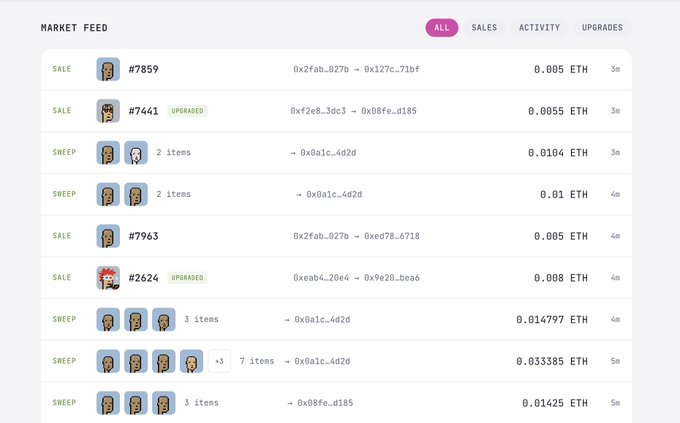The image size is (680, 423).
Task: Click price 0.01425 ETH
Action: coord(555,403)
